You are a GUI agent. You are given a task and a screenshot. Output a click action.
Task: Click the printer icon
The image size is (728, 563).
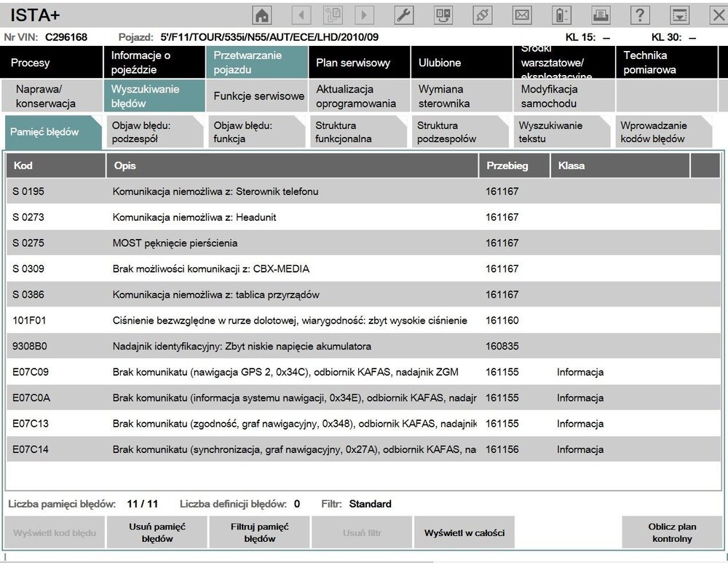point(601,15)
